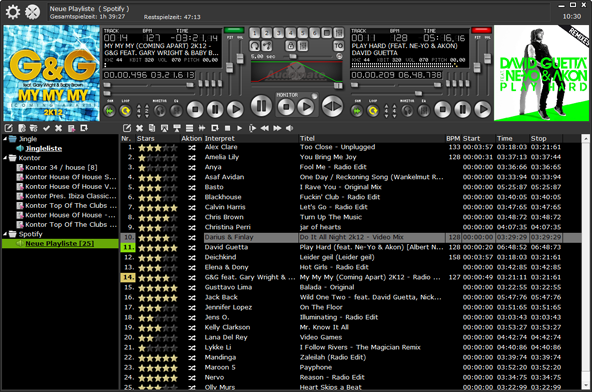The height and width of the screenshot is (392, 592).
Task: Toggle LOOP on the left deck
Action: [x=126, y=111]
